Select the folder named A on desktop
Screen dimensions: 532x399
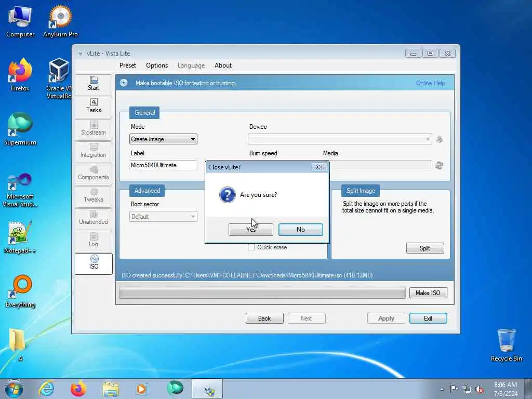[x=18, y=345]
